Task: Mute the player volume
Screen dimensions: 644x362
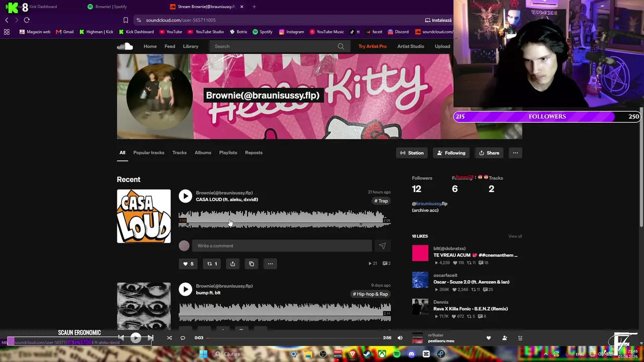Action: (400, 338)
